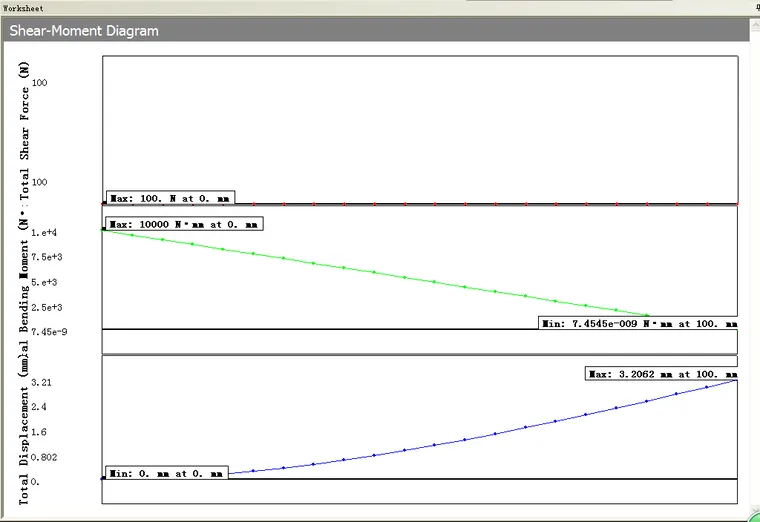Click the Total Shear Force axis title
760x522 pixels.
[x=24, y=131]
